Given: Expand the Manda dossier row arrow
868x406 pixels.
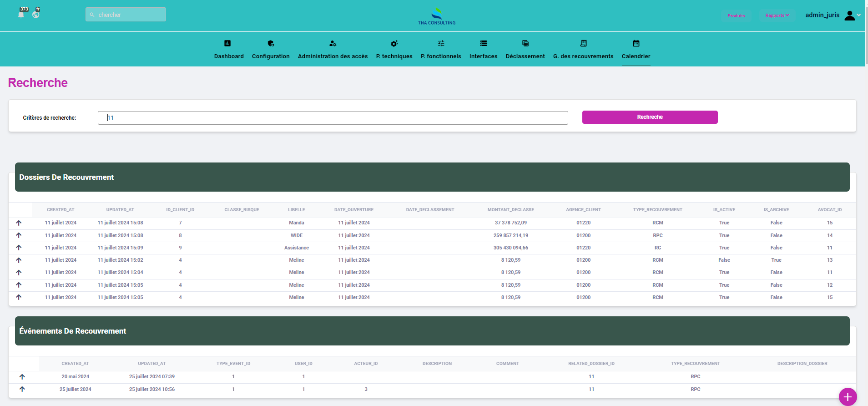Looking at the screenshot, I should point(19,223).
